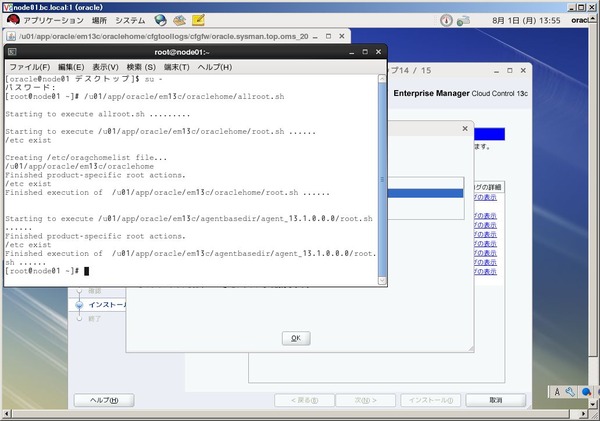The width and height of the screenshot is (600, 421).
Task: Click the date and time 8月 1日 (月) 13:55
Action: 526,20
